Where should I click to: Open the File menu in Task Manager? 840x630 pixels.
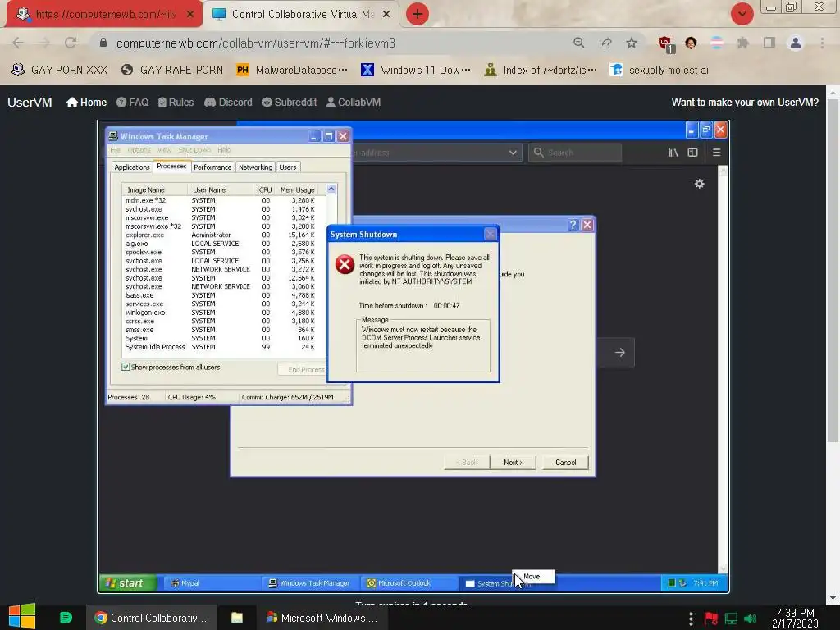(115, 150)
